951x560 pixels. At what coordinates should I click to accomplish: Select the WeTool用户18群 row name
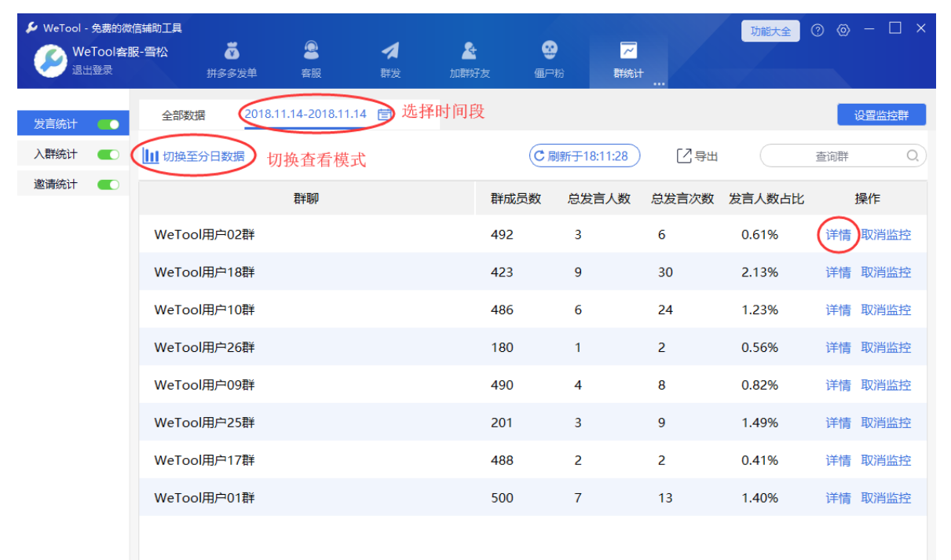pyautogui.click(x=204, y=272)
